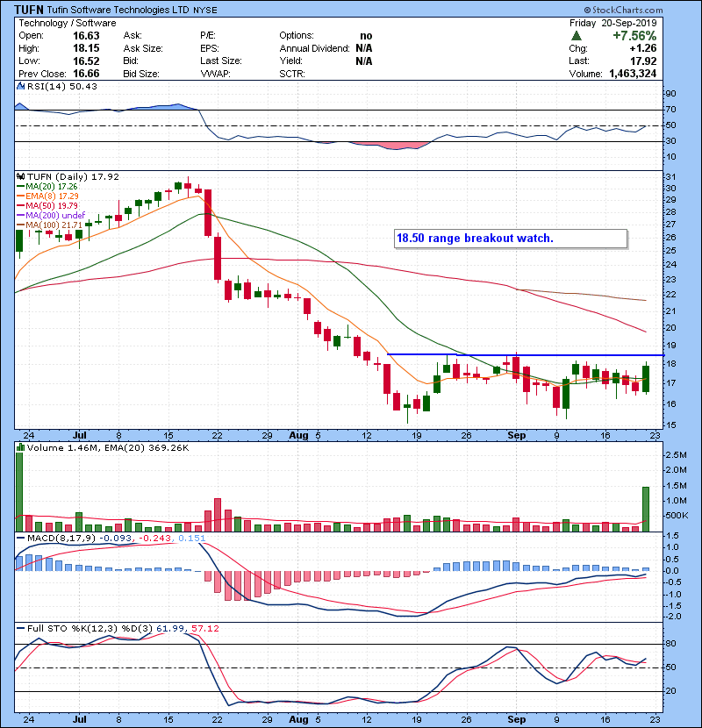
Task: Click the last green candlestick on the price chart
Action: click(x=646, y=379)
